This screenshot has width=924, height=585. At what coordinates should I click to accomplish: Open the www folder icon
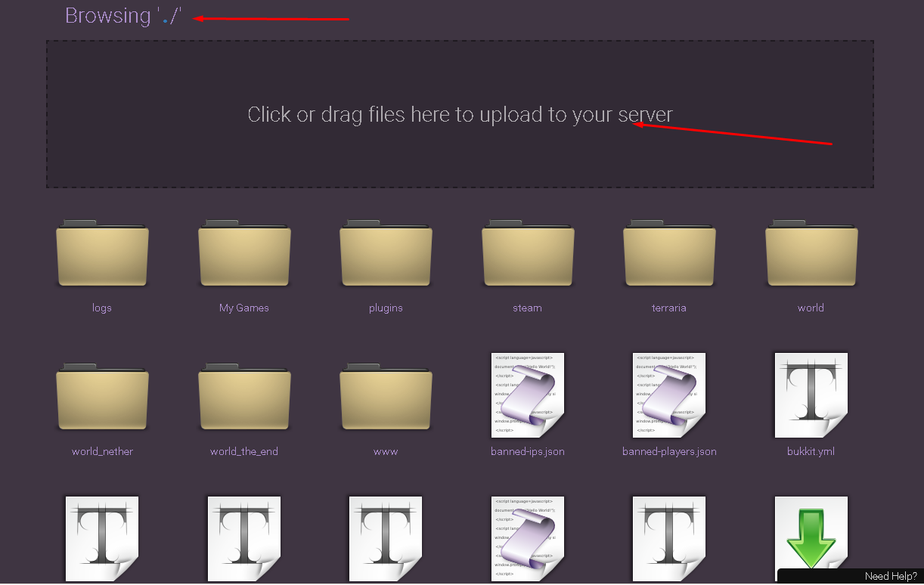click(x=386, y=397)
